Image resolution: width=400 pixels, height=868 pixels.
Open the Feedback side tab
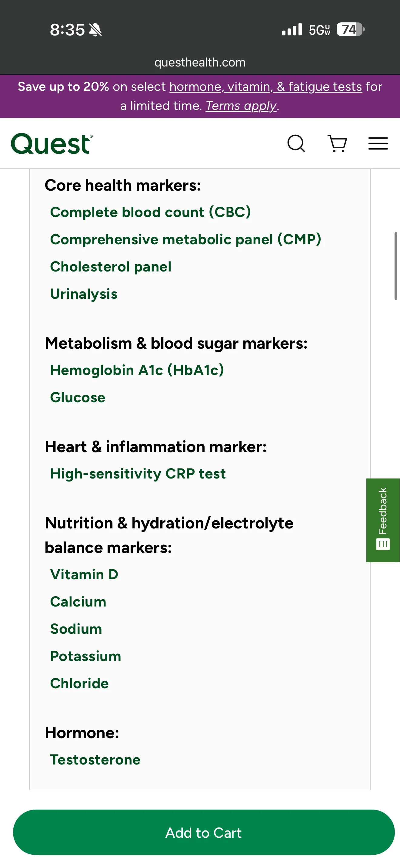[383, 520]
